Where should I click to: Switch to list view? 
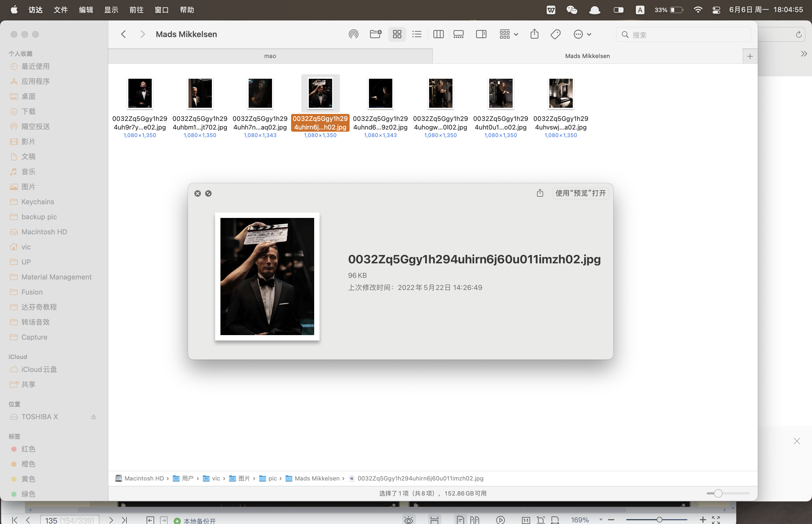point(417,34)
